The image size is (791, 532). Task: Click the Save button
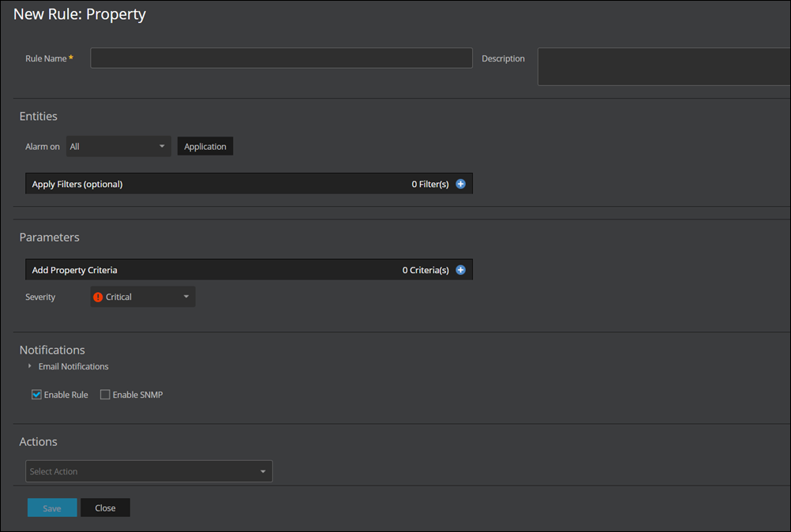[52, 508]
